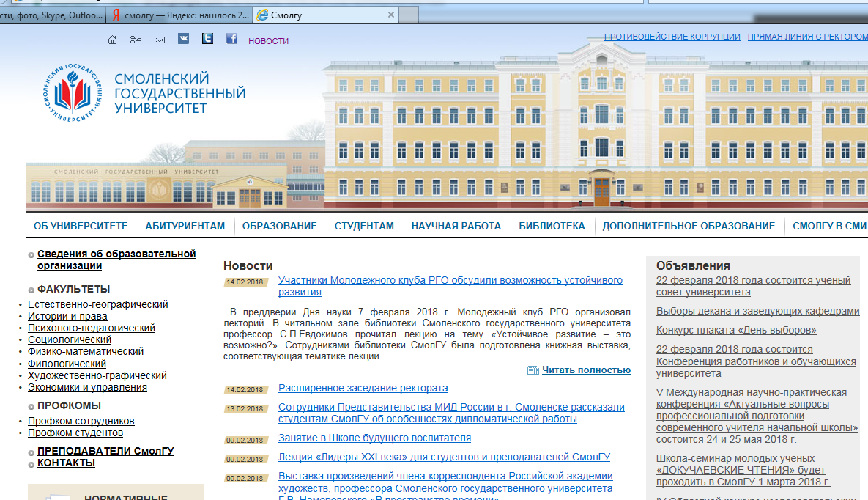This screenshot has width=868, height=500.
Task: Open Занятие в Школе будущего воспитателя
Action: [375, 438]
